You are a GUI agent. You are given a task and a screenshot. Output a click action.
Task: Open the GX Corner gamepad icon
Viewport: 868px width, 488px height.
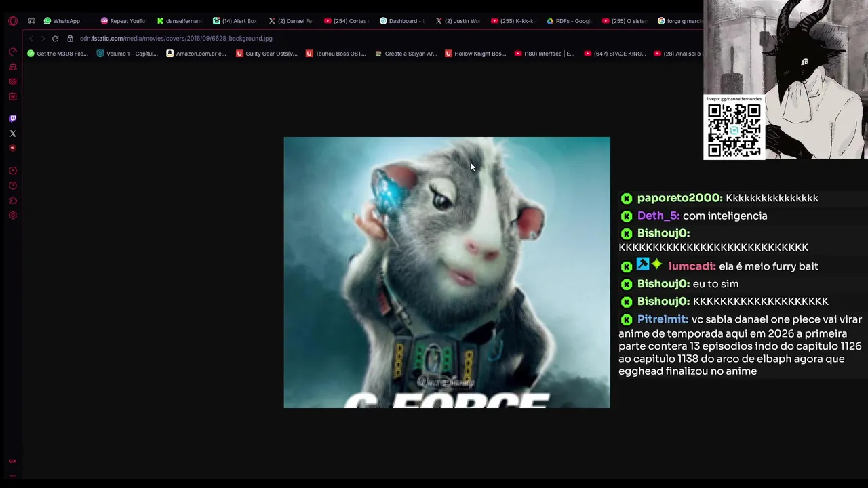[31, 21]
